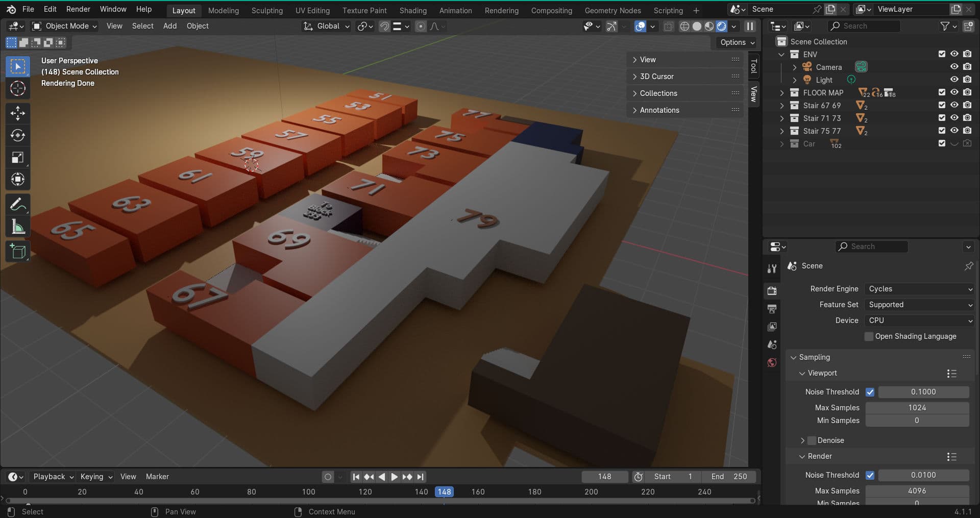
Task: Switch to the Modeling workspace tab
Action: pyautogui.click(x=224, y=10)
